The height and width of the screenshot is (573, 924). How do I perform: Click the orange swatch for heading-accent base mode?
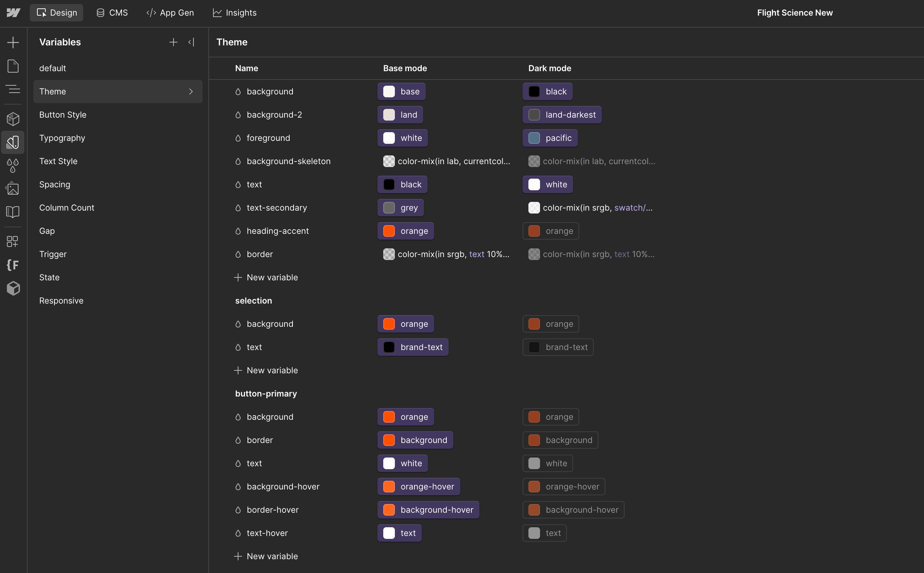click(x=389, y=231)
